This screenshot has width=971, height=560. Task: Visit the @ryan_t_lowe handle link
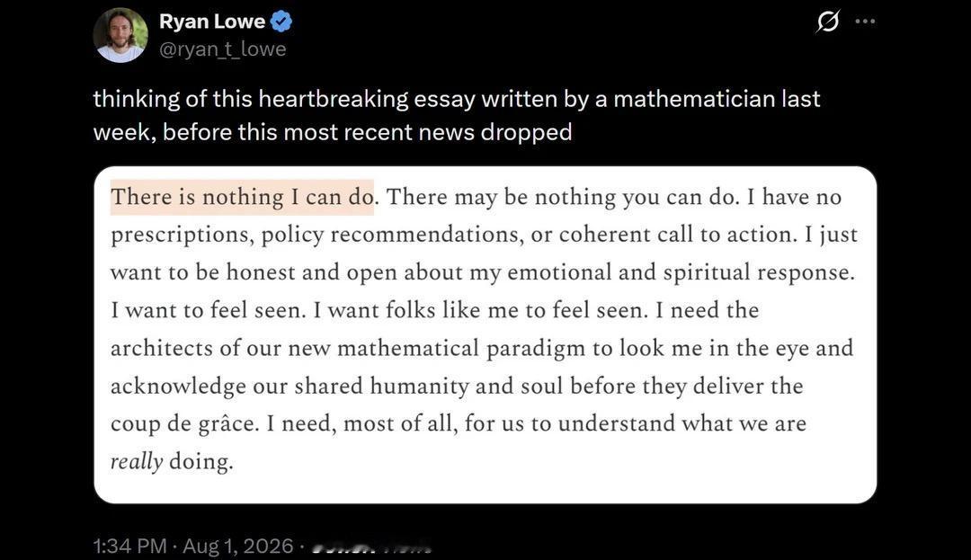pos(223,49)
